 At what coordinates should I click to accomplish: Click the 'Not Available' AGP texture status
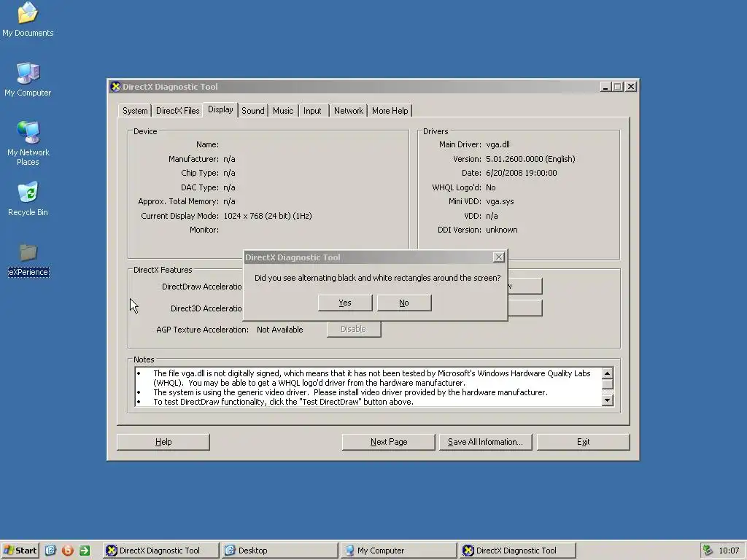(279, 330)
